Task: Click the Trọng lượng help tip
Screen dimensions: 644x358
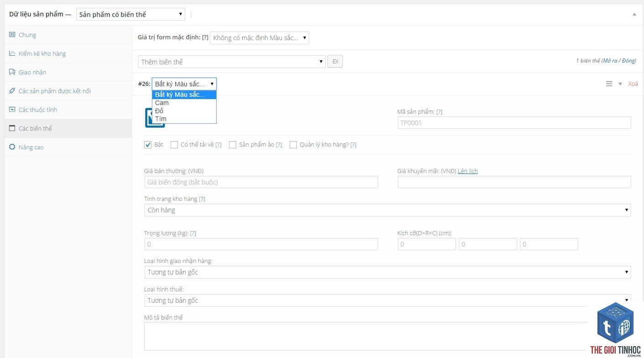Action: [x=193, y=233]
